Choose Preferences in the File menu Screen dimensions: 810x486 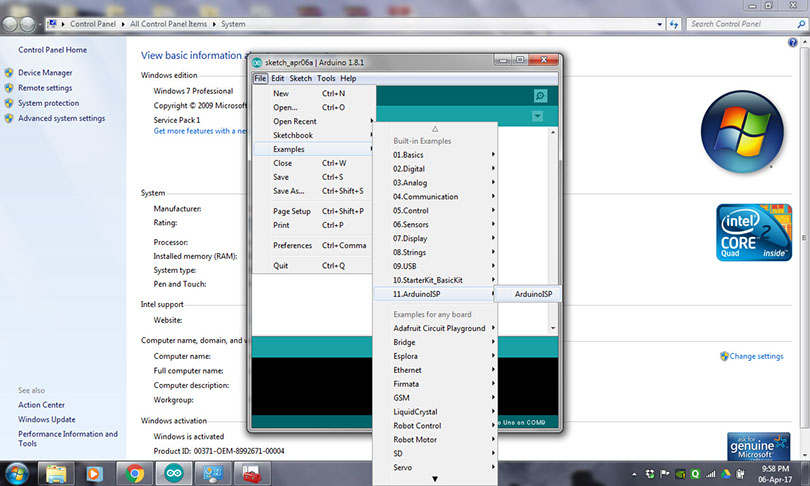tap(314, 245)
